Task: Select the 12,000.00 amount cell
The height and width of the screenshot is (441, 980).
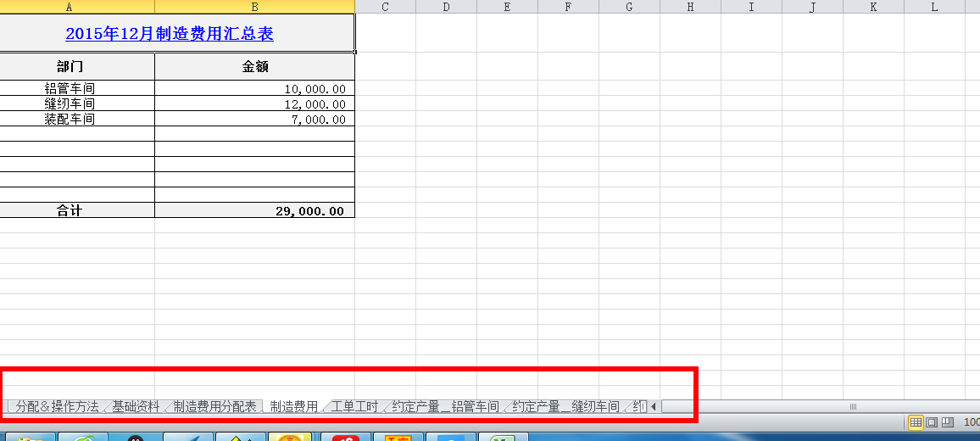Action: point(254,104)
